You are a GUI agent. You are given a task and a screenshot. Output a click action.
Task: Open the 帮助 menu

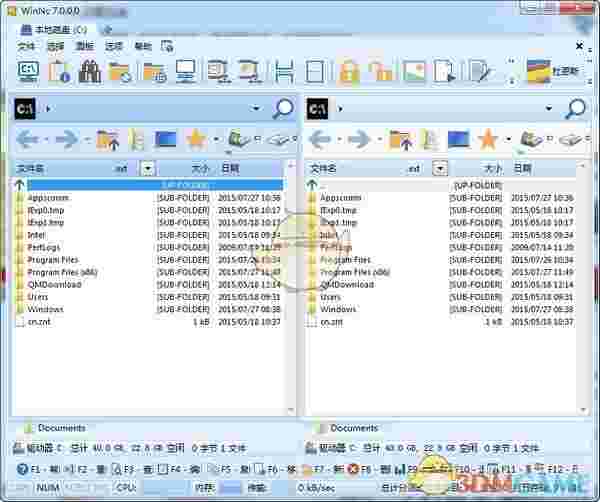(x=143, y=46)
